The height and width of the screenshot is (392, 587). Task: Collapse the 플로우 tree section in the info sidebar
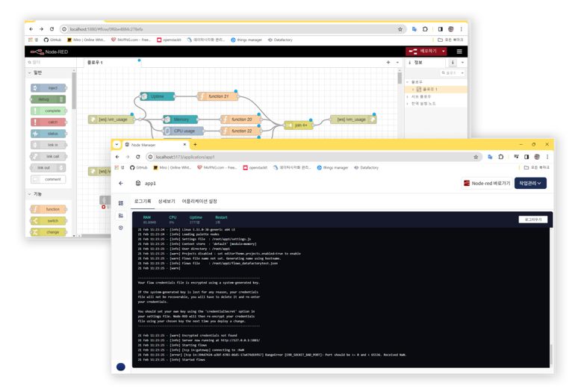pyautogui.click(x=408, y=81)
